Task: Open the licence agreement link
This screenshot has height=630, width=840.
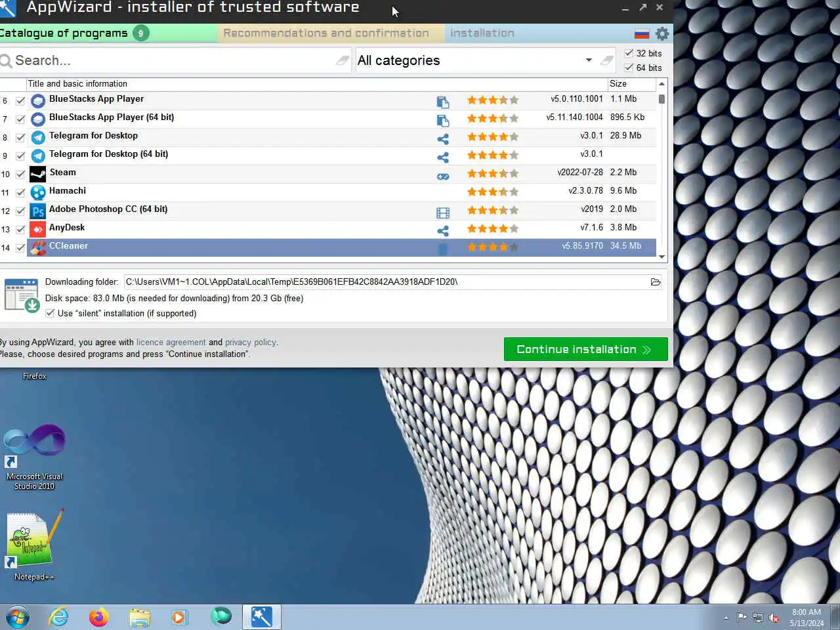Action: (171, 343)
